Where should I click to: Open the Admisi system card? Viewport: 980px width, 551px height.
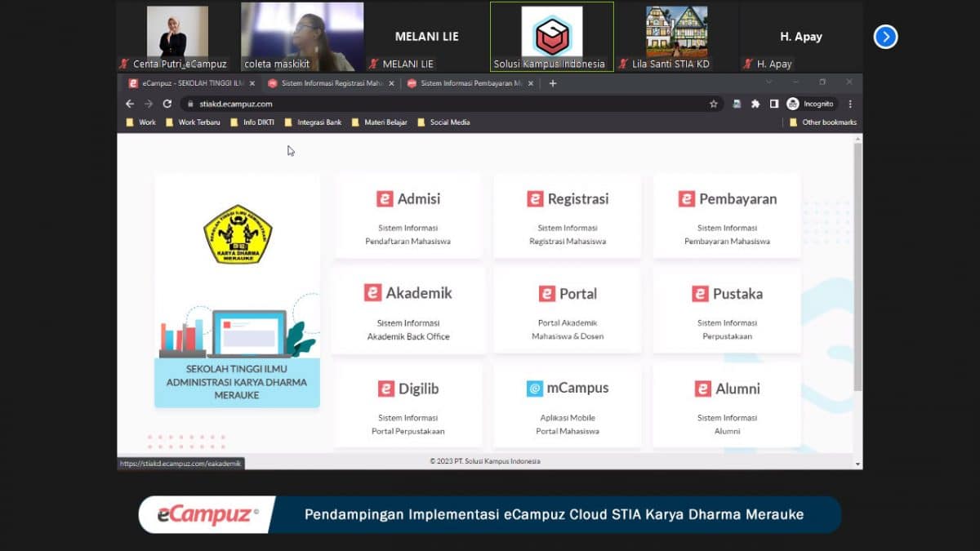(x=408, y=216)
